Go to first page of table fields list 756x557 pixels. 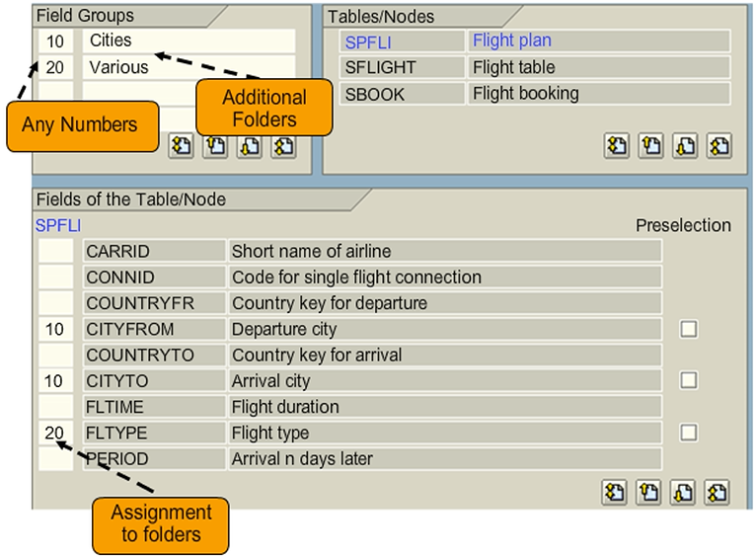(x=615, y=491)
